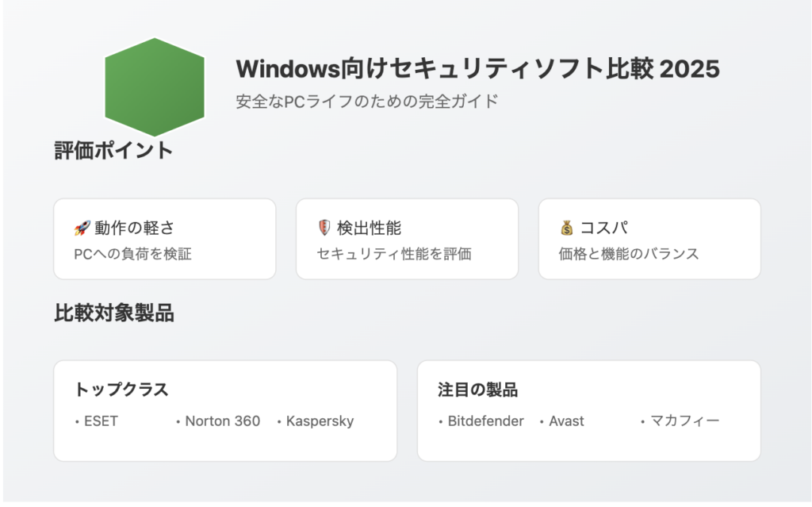The width and height of the screenshot is (812, 507).
Task: Open the 検出性能 evaluation card
Action: click(x=407, y=239)
